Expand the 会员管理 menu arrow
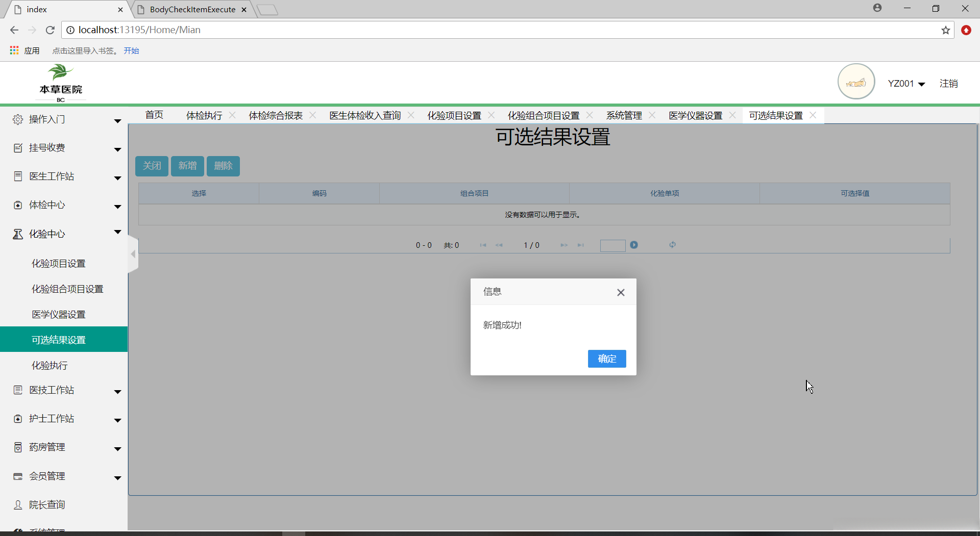 coord(118,478)
